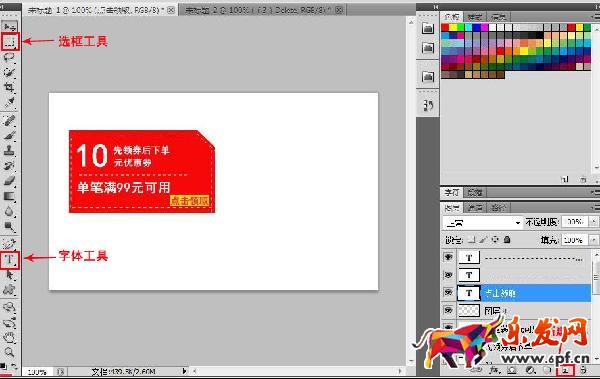Select the Brush tool
The width and height of the screenshot is (600, 379).
(x=10, y=136)
